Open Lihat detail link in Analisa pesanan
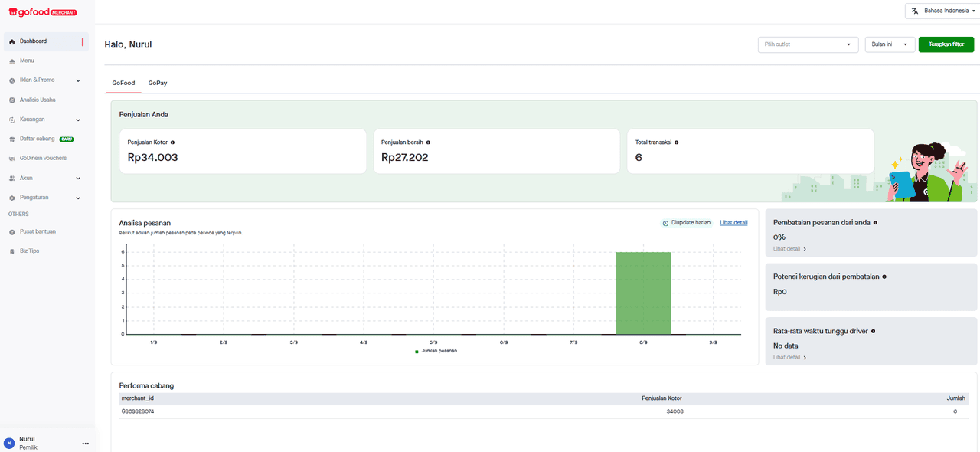This screenshot has width=980, height=452. coord(733,223)
